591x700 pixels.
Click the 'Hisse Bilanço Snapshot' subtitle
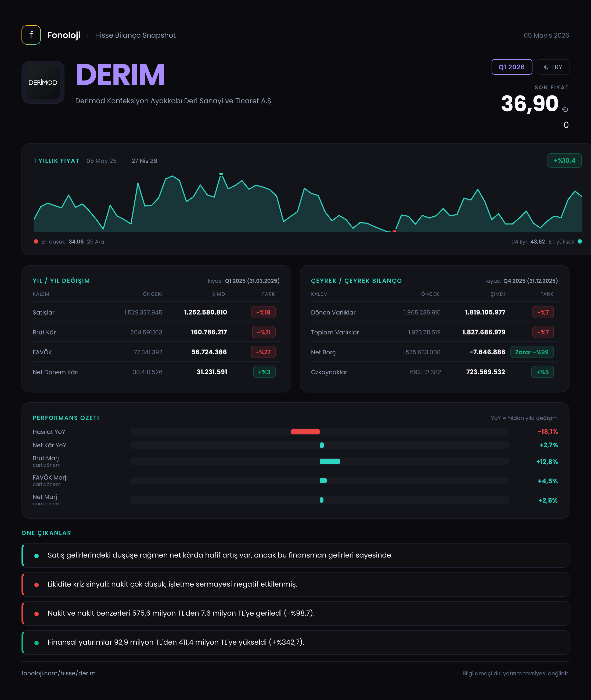coord(135,35)
